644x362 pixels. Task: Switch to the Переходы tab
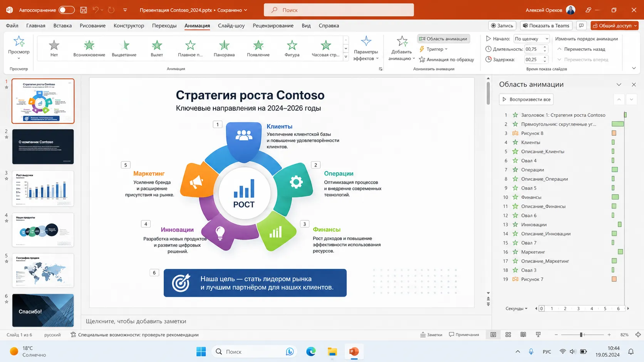(164, 25)
